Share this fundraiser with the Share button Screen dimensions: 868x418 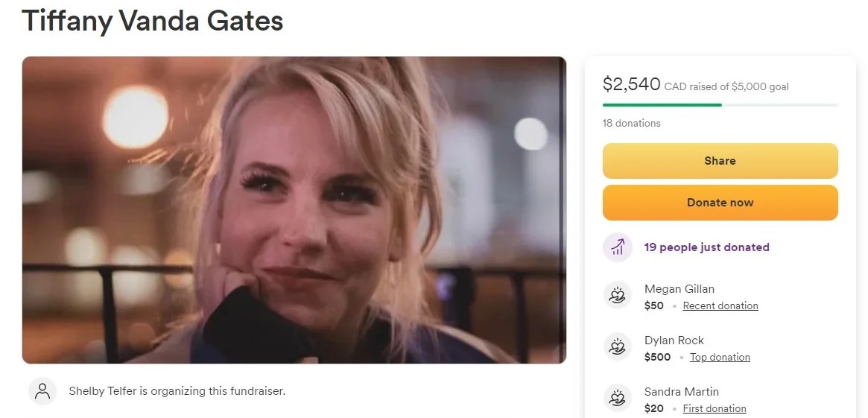pyautogui.click(x=720, y=161)
